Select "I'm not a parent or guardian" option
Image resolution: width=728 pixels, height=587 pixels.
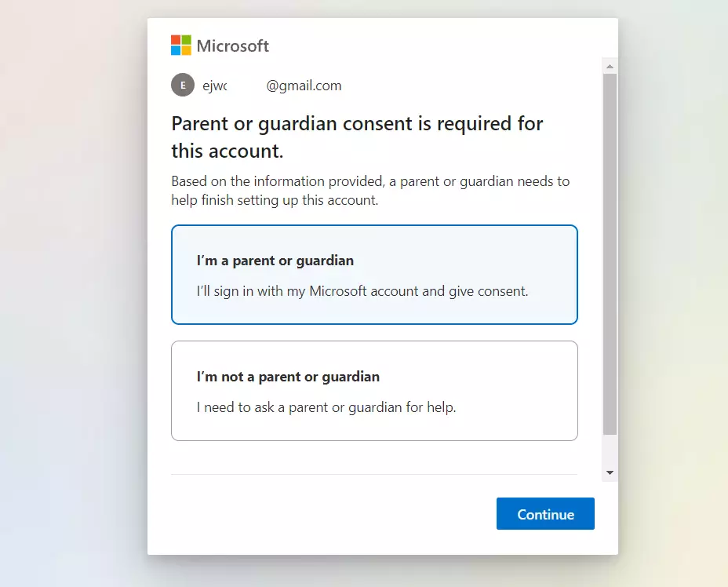(374, 391)
